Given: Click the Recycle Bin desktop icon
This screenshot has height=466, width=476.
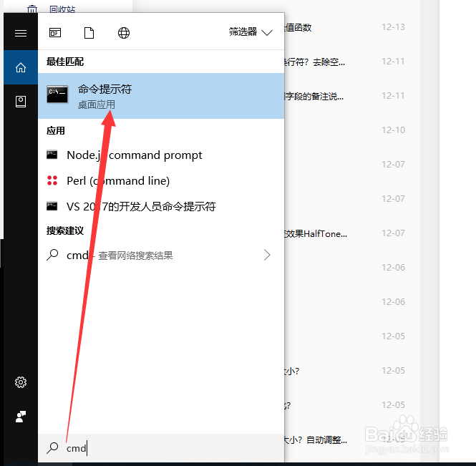Looking at the screenshot, I should pos(32,9).
